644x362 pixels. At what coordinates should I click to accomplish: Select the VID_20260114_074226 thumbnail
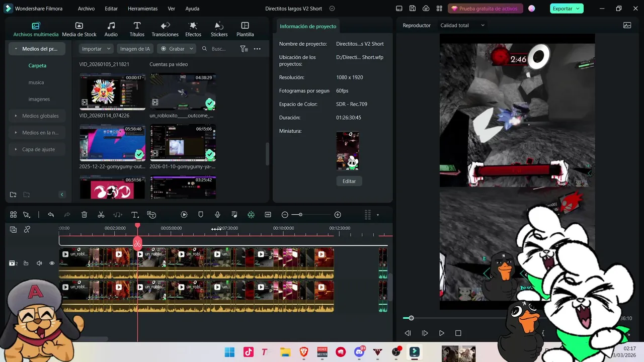112,92
